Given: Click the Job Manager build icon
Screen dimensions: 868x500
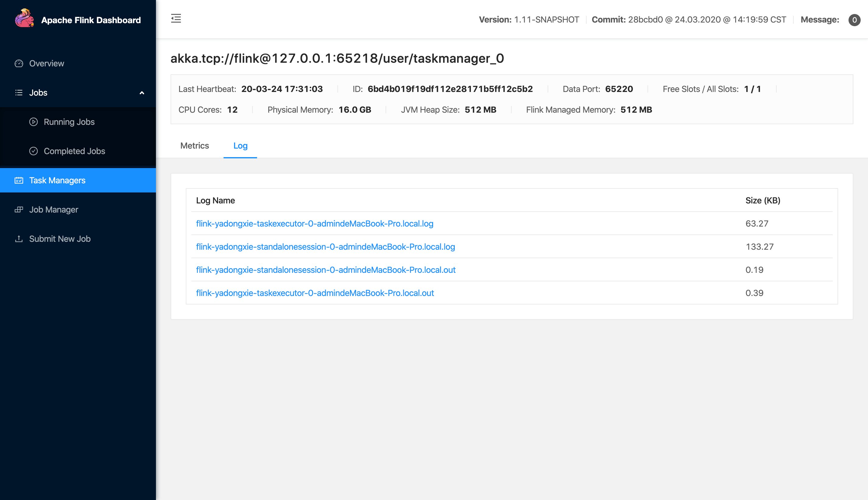Looking at the screenshot, I should pos(19,210).
